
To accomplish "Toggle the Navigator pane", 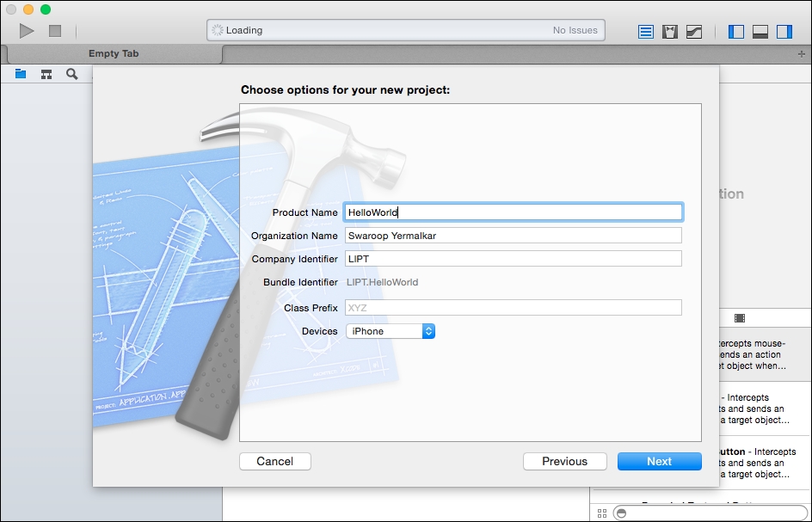I will tap(736, 32).
